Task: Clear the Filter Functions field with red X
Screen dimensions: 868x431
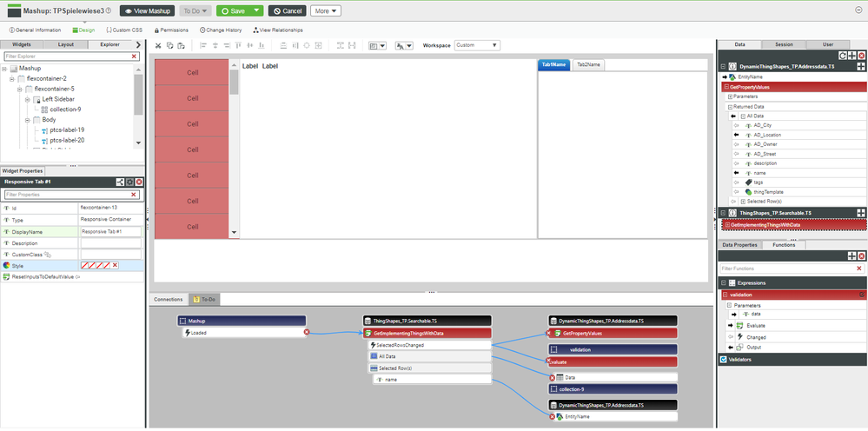Action: [x=859, y=269]
